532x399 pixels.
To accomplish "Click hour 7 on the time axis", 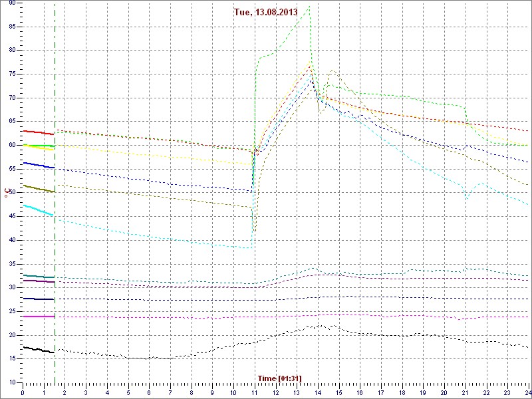I will click(x=171, y=392).
